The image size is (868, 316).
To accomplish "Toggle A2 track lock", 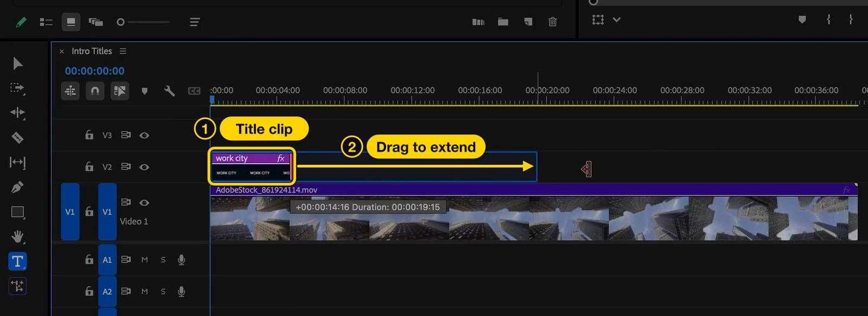I will pyautogui.click(x=89, y=291).
